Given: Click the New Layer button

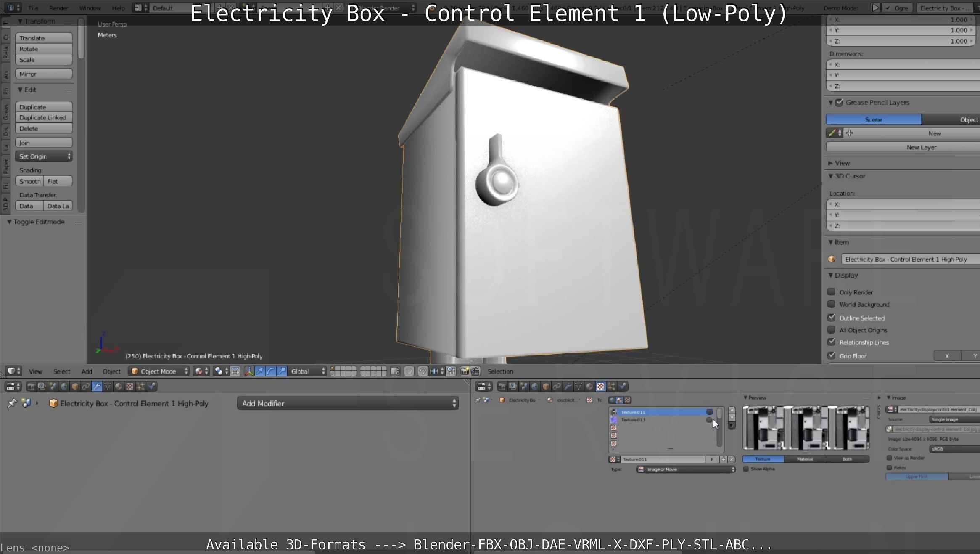Looking at the screenshot, I should (x=903, y=147).
